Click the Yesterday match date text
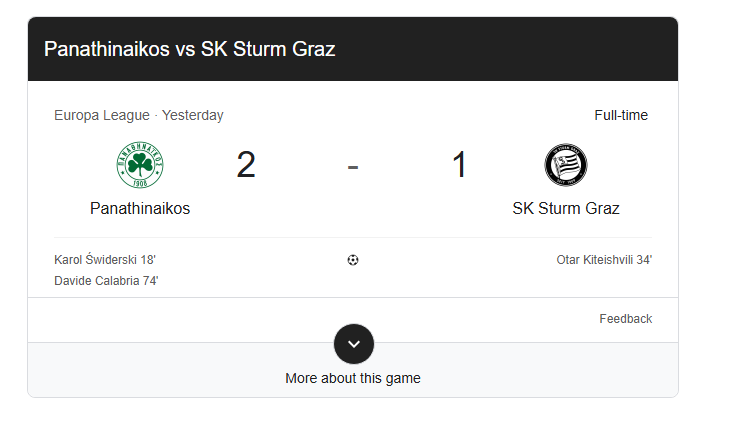The width and height of the screenshot is (750, 436). (193, 115)
